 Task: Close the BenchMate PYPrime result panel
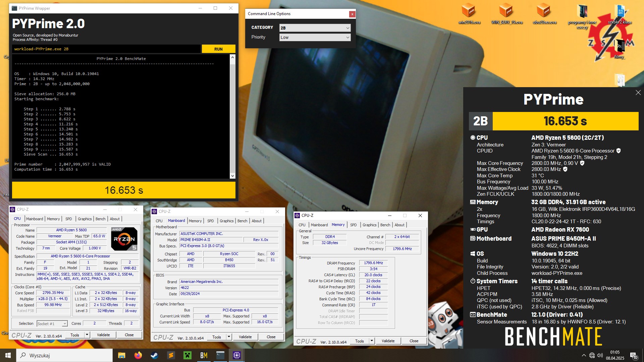(638, 93)
